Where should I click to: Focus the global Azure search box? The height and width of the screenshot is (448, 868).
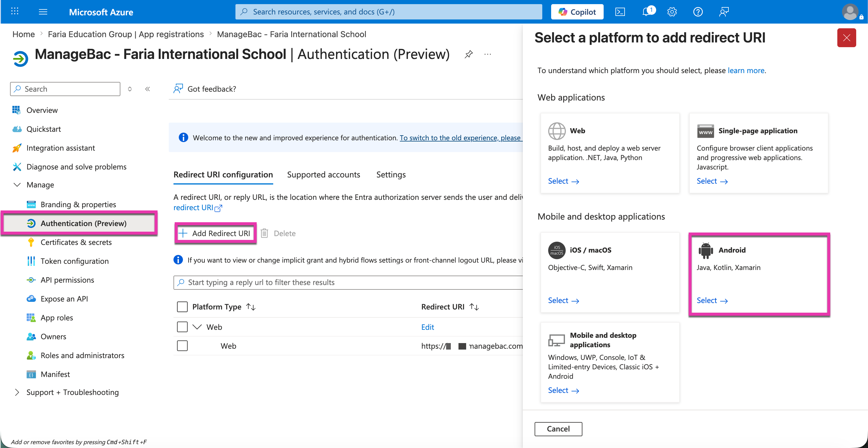coord(389,12)
